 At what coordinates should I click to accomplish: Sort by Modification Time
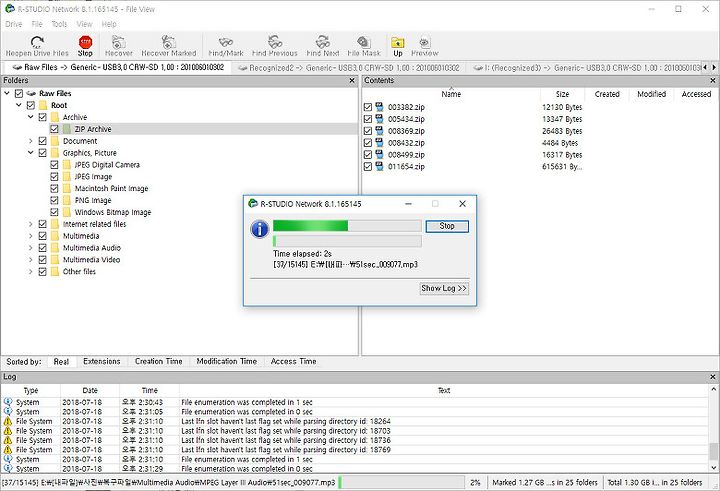click(226, 361)
